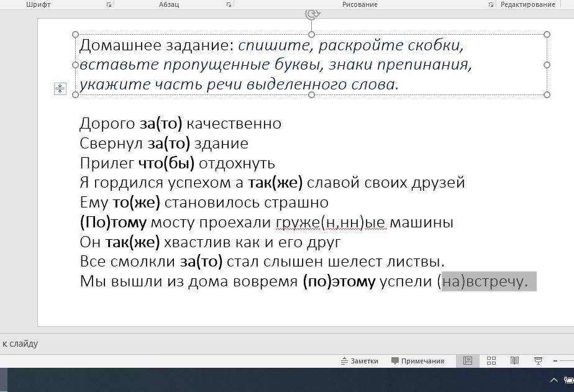Click the words 'Домашнее задание:'
This screenshot has width=574, height=392.
pyautogui.click(x=157, y=45)
